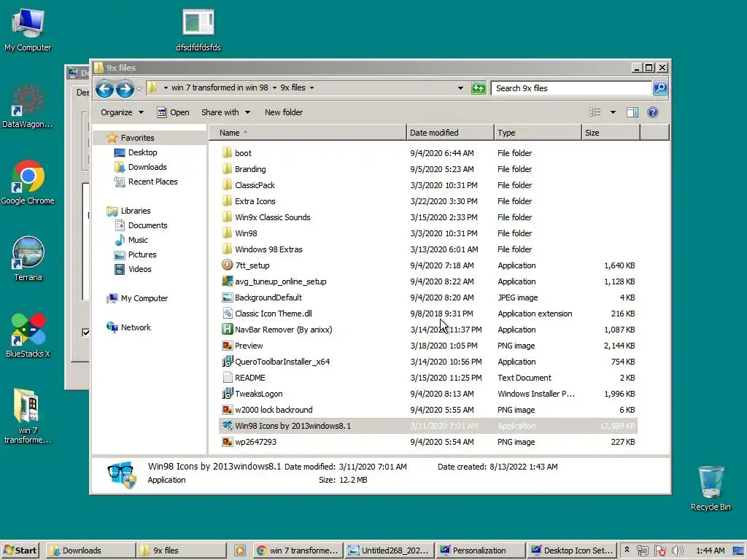Click the change view icon

(595, 112)
